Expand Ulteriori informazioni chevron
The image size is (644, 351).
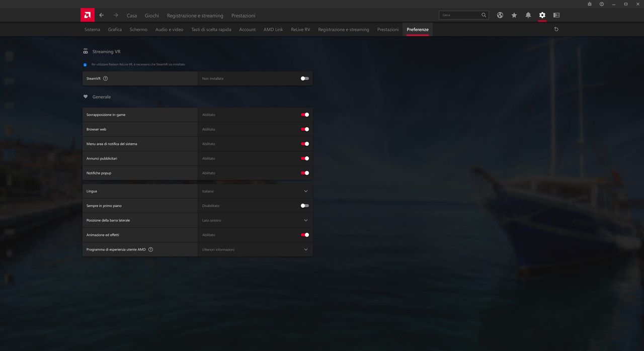(305, 249)
